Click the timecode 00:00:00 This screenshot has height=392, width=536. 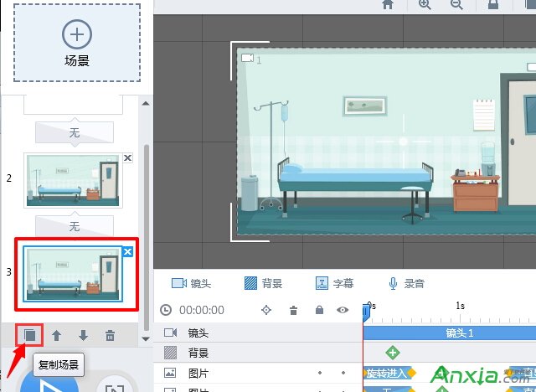point(202,310)
